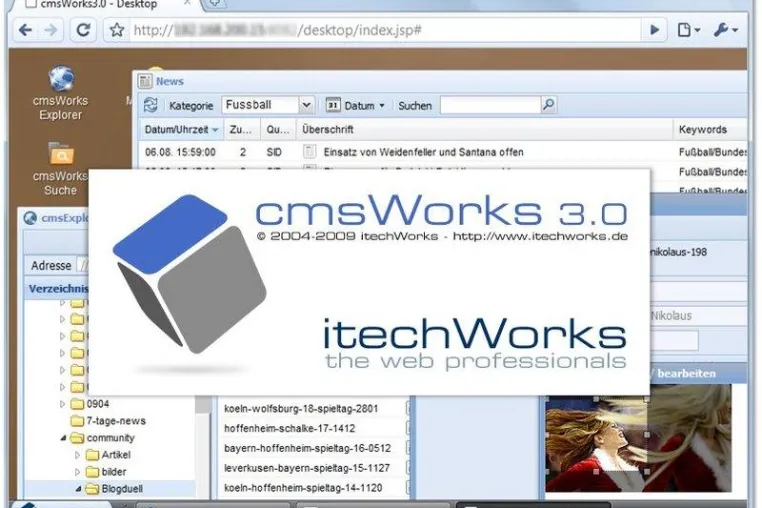Select the bilder folder icon
This screenshot has height=508, width=762.
(92, 472)
